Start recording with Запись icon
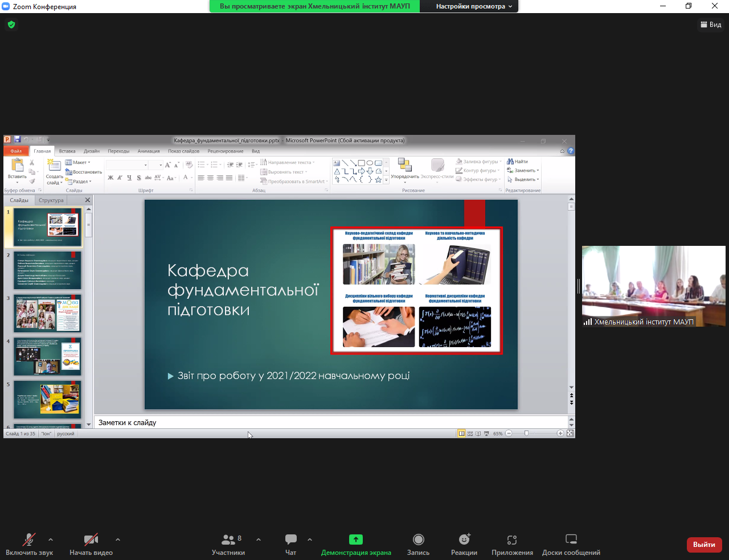Screen dimensions: 729x560 point(418,540)
